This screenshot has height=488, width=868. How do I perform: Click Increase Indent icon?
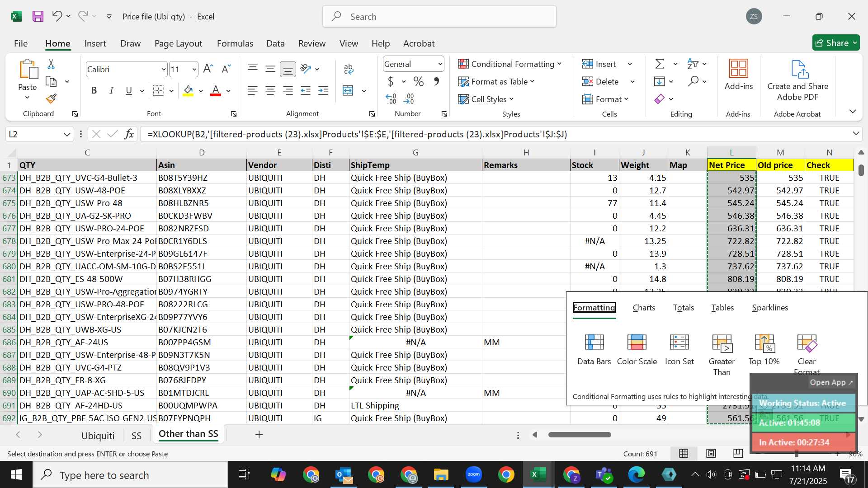click(323, 91)
